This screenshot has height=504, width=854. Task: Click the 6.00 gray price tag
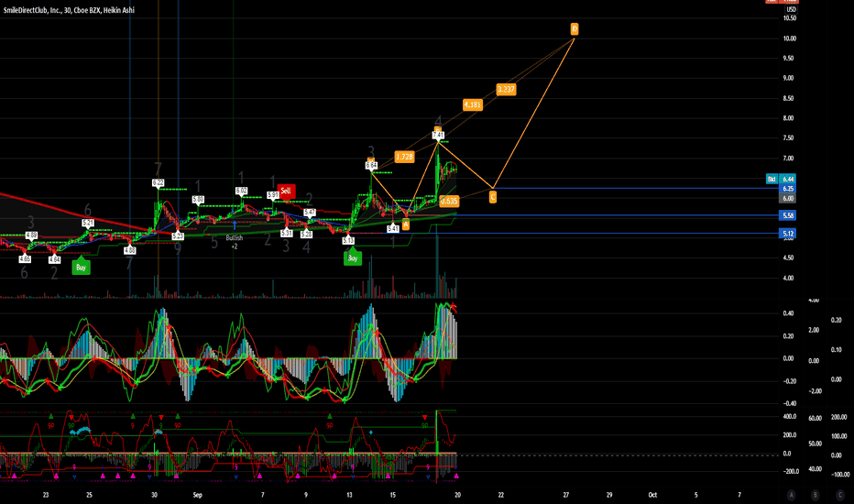click(x=787, y=198)
